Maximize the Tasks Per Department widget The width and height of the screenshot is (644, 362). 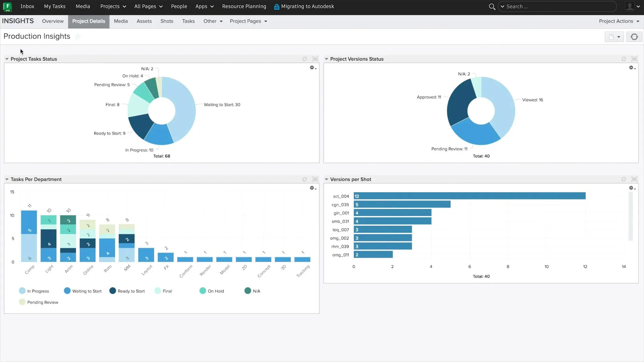click(315, 179)
